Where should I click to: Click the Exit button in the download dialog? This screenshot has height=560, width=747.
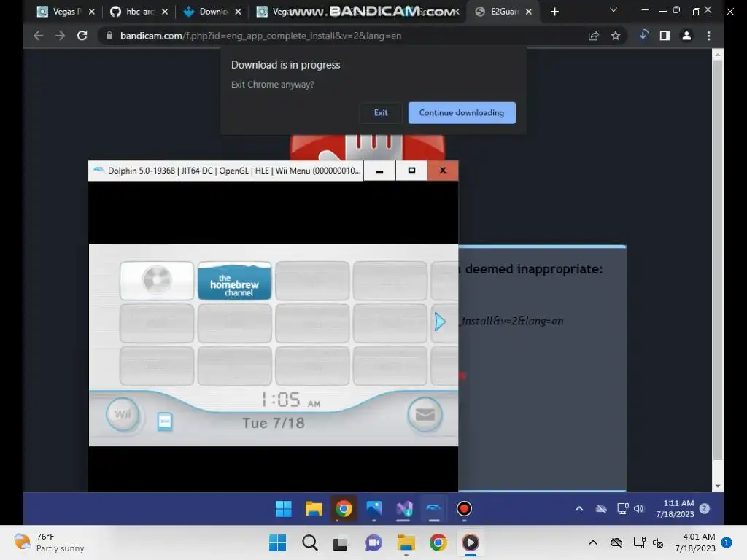[x=380, y=113]
